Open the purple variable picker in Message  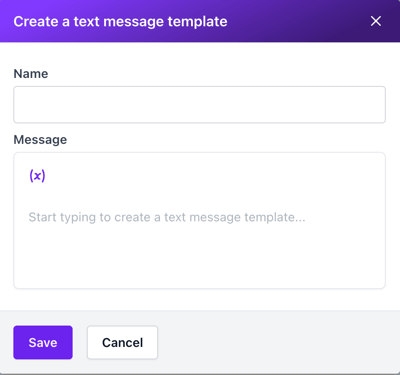[x=37, y=176]
